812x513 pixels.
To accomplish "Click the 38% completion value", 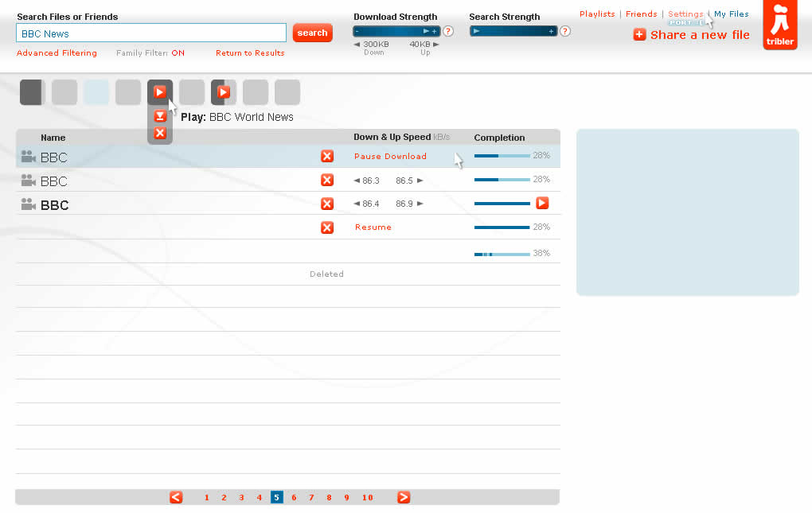I will tap(541, 253).
